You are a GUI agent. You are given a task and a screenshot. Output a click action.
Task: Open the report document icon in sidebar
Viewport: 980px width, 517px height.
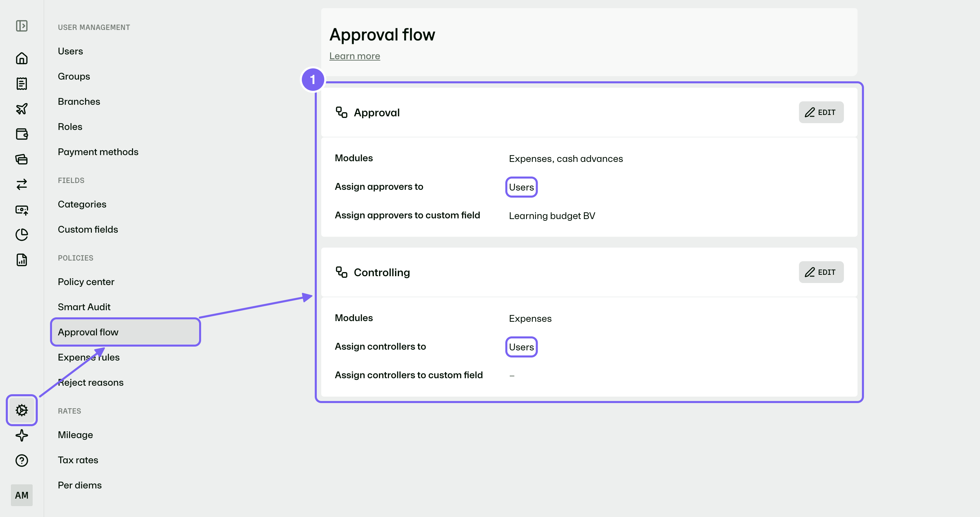click(x=22, y=260)
